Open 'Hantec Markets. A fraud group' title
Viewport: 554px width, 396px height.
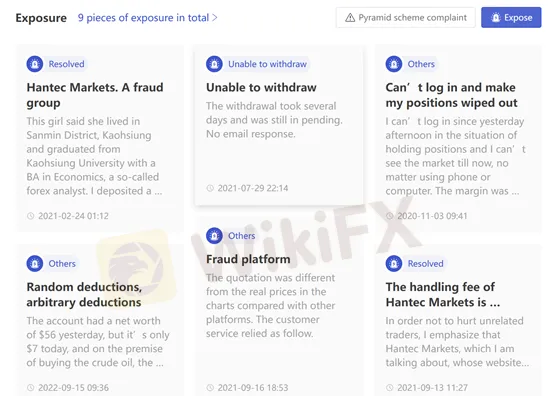[x=95, y=95]
